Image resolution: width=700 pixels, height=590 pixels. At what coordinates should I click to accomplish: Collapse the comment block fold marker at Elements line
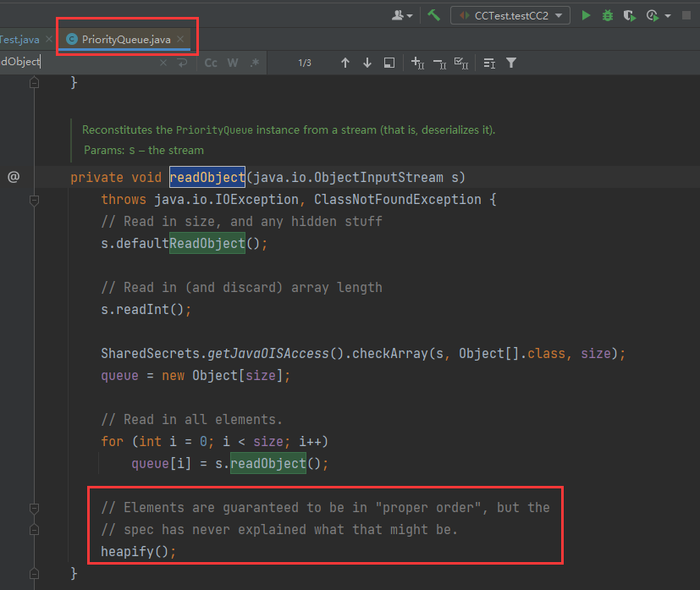[x=35, y=508]
